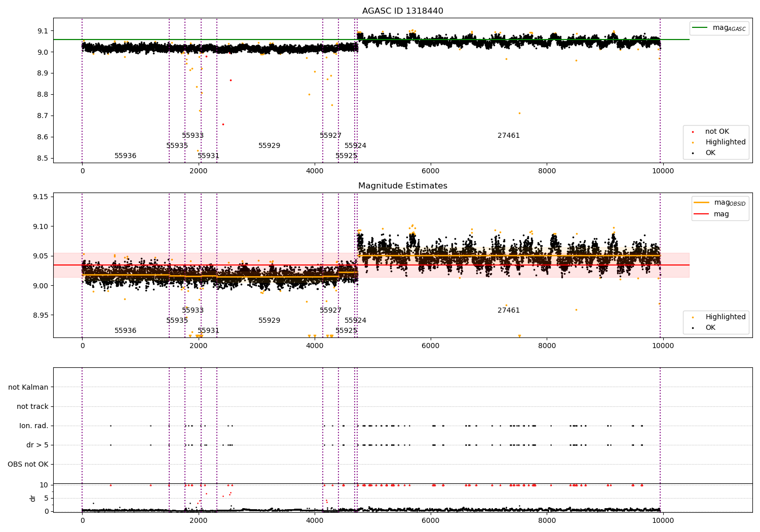Click the 'Magnitude Estimates' plot title
760x532 pixels.
click(x=402, y=186)
